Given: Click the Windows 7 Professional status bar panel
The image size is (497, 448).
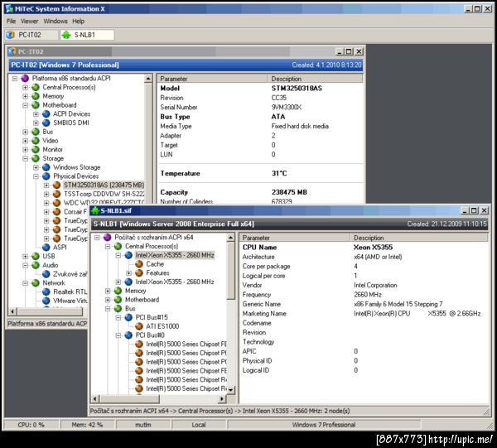Looking at the screenshot, I should [324, 425].
